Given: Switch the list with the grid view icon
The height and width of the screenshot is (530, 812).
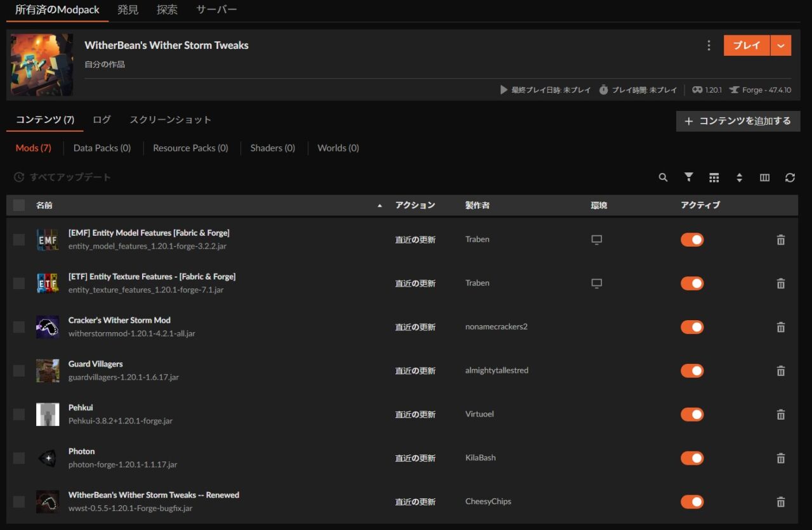Looking at the screenshot, I should 714,178.
